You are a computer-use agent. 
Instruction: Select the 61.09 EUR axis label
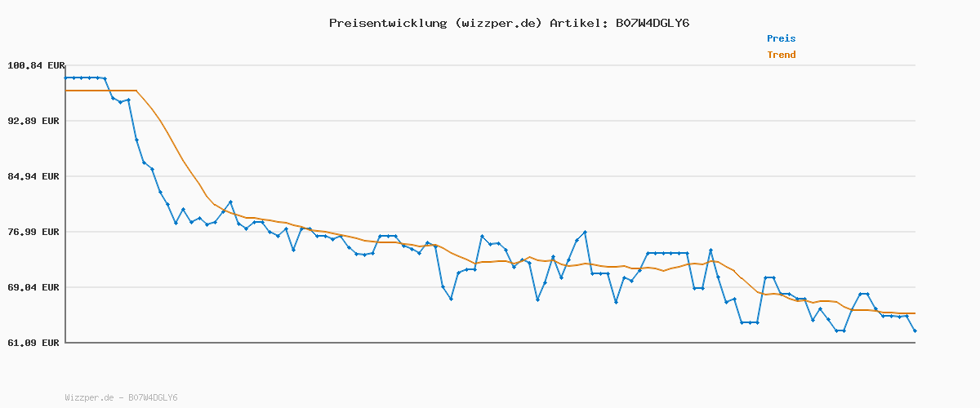pyautogui.click(x=35, y=343)
